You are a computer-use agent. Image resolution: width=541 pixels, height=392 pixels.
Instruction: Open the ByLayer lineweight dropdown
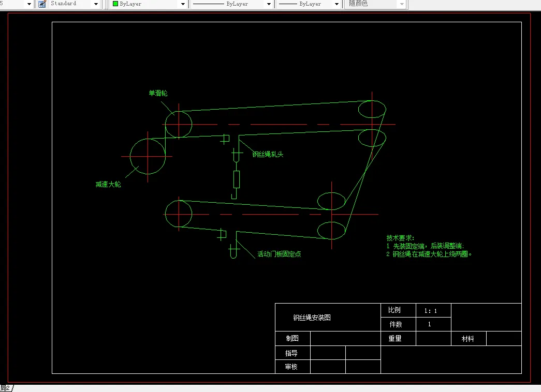337,4
